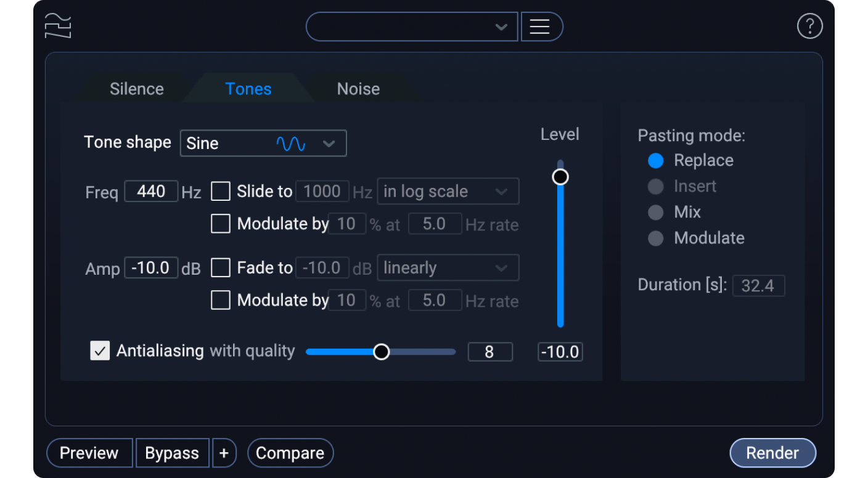Click the Antialiasing quality slider handle
Viewport: 868px width, 478px height.
point(382,352)
